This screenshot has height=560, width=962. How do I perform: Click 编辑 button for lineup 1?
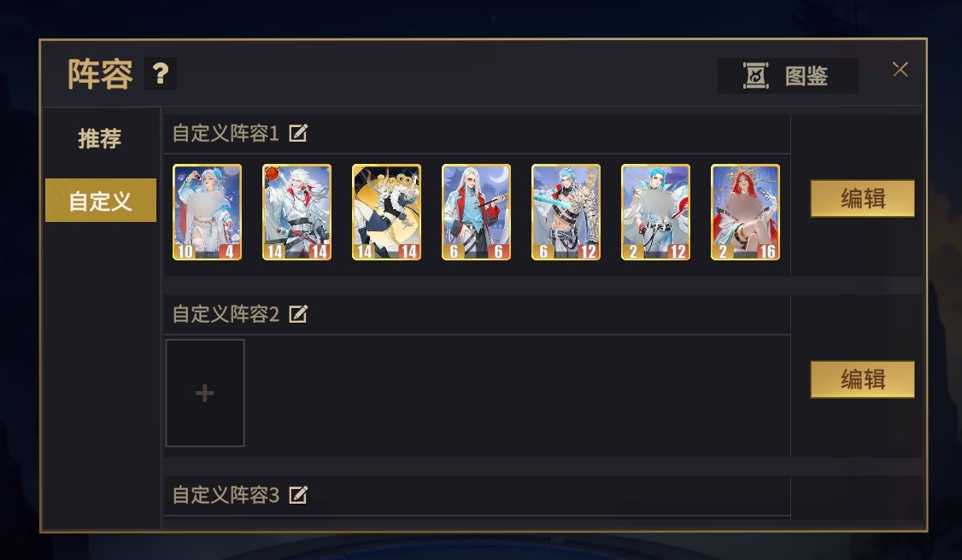(863, 199)
